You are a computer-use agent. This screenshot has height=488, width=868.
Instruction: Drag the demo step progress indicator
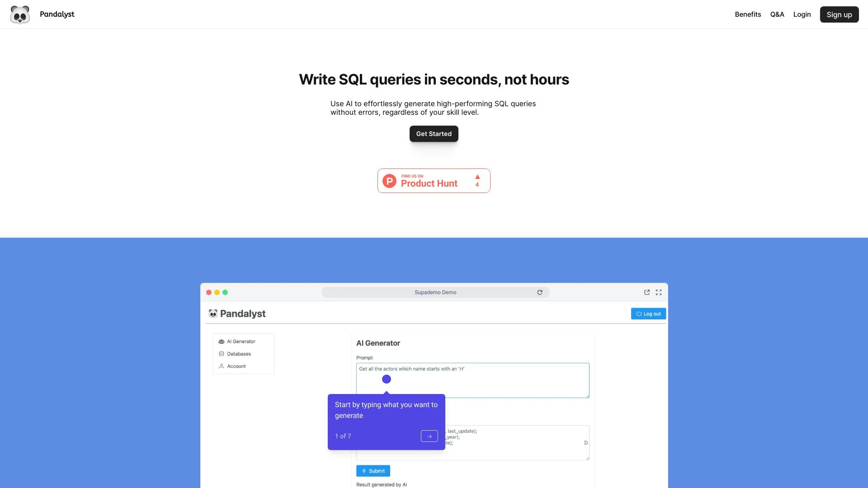pyautogui.click(x=343, y=436)
